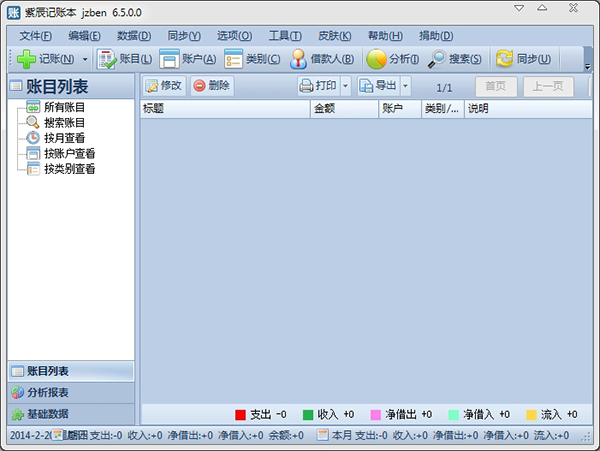The height and width of the screenshot is (451, 600).
Task: Click the 搜索(S) magnifier icon
Action: (x=437, y=59)
